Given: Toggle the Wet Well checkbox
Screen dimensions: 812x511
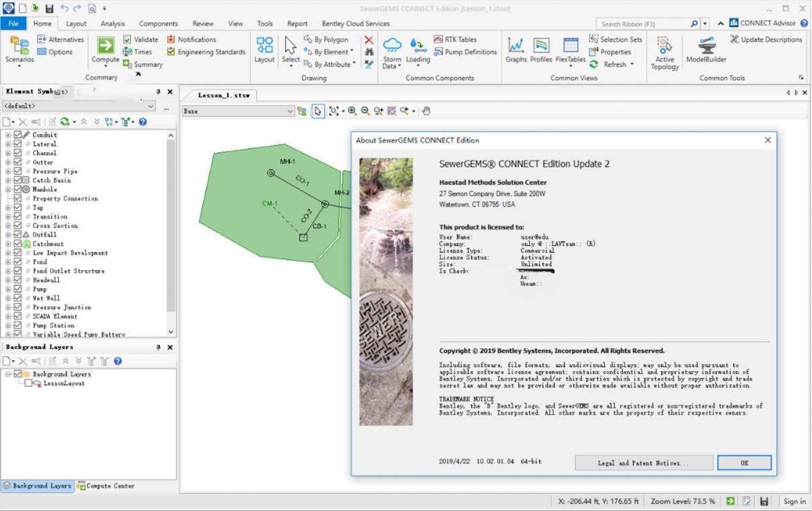Looking at the screenshot, I should click(18, 298).
